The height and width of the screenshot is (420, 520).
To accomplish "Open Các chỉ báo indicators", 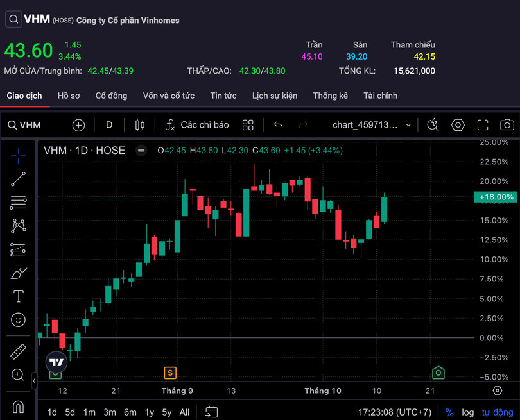I will click(x=197, y=125).
